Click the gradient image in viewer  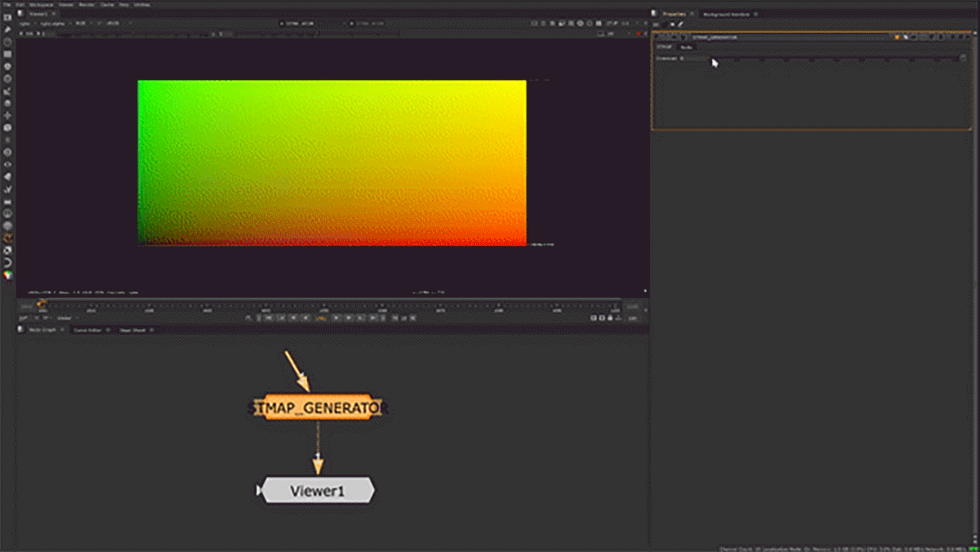point(332,162)
